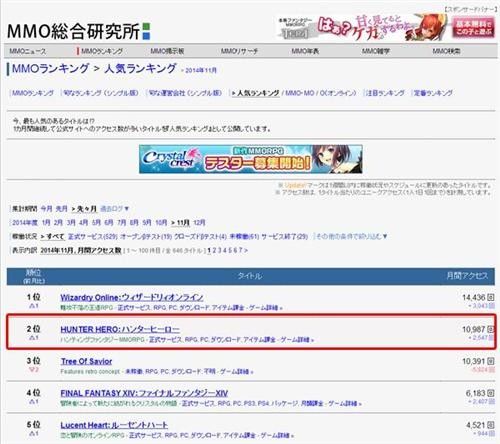Screen dimensions: 500x444
Task: Open ゲーム詳細 link under Tree Of Savior
Action: pos(237,372)
